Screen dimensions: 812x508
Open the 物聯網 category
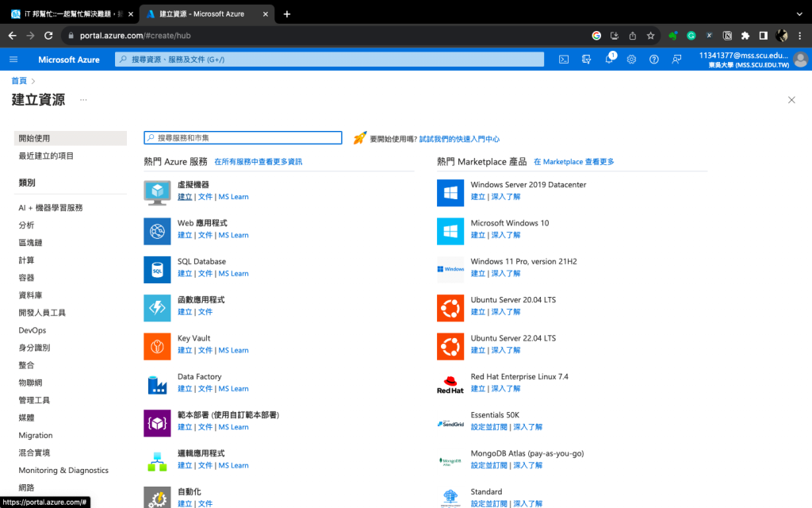[x=31, y=383]
